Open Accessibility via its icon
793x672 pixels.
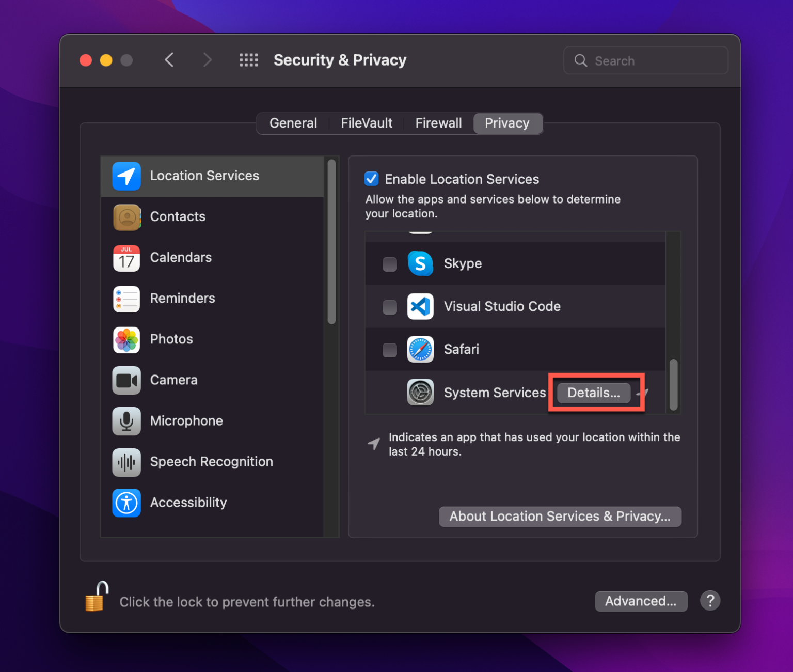[x=126, y=503]
